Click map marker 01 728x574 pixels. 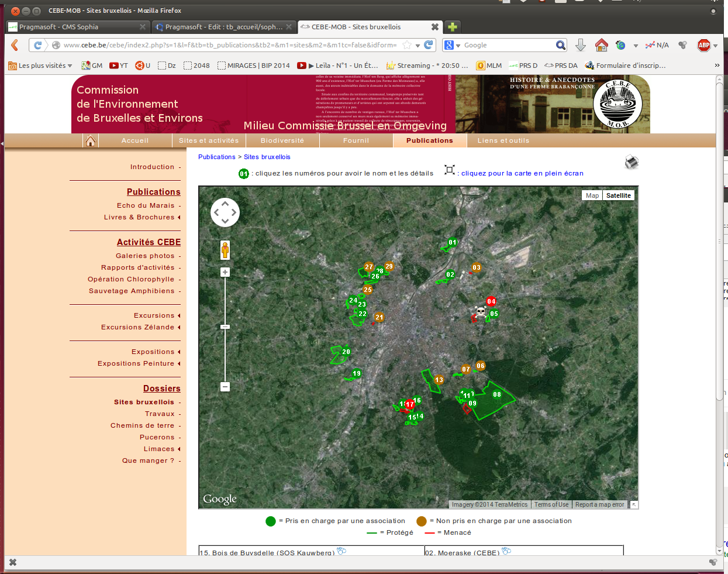point(453,242)
